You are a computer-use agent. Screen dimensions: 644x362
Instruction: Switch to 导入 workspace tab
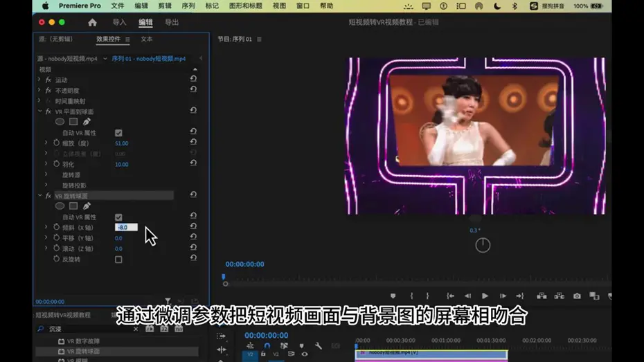(x=120, y=23)
